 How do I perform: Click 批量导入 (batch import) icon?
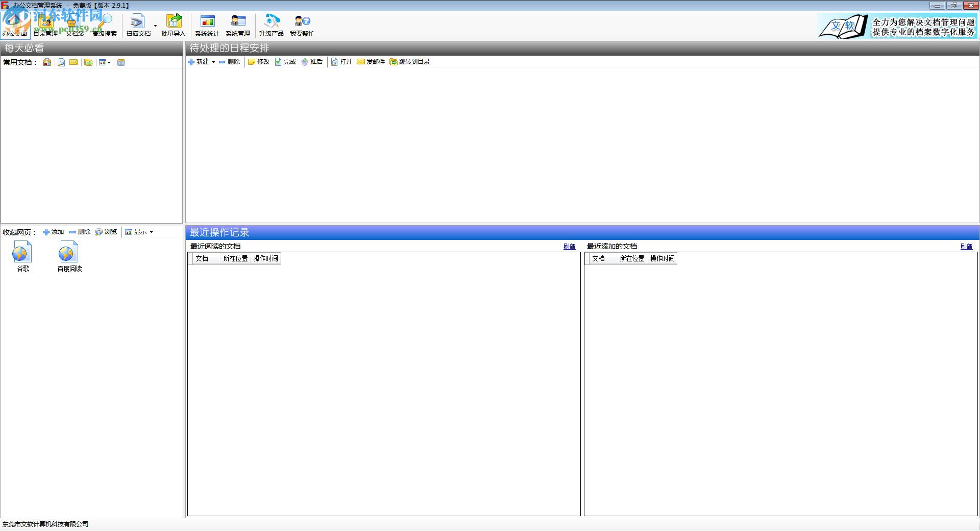coord(174,26)
